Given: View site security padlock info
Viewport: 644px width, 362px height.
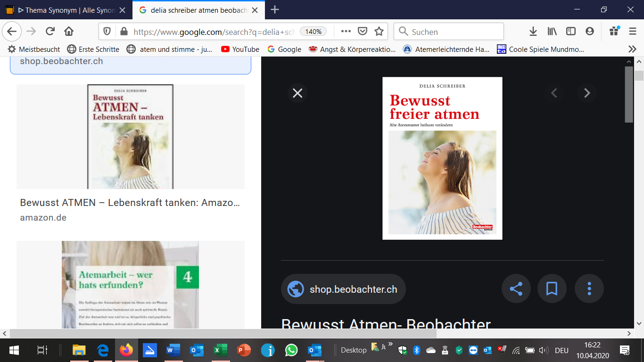Looking at the screenshot, I should click(x=124, y=32).
